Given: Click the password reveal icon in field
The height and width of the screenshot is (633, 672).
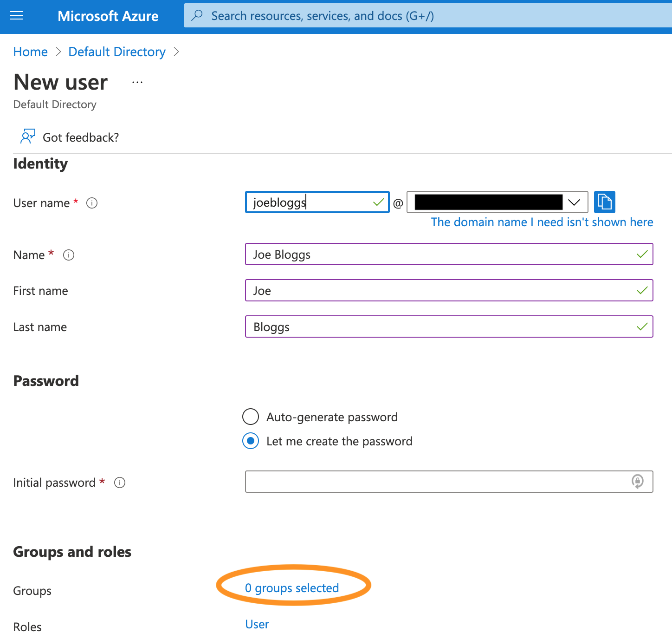Looking at the screenshot, I should 638,482.
